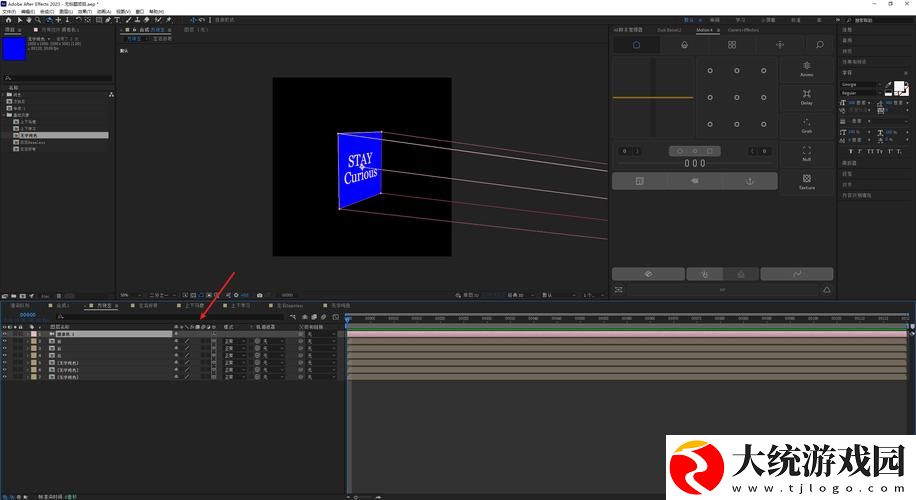Viewport: 916px width, 500px height.
Task: Open blend mode dropdown for timeline layer 6
Action: 235,370
